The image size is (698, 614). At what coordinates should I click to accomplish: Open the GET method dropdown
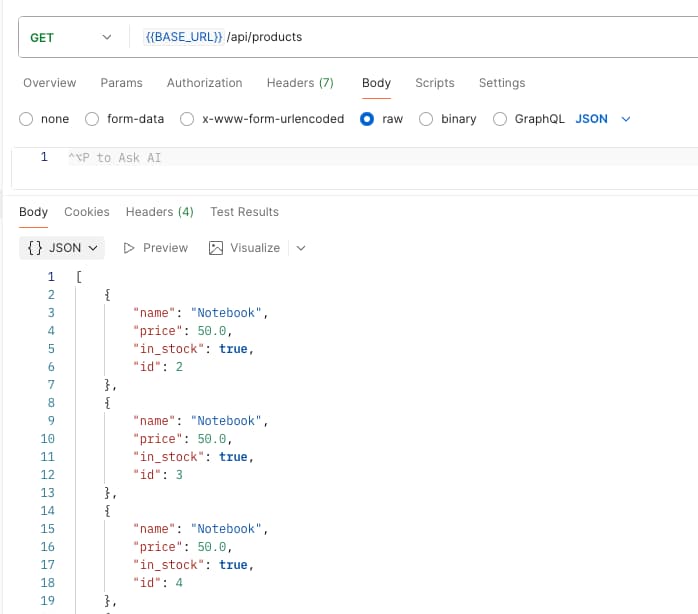[x=68, y=38]
